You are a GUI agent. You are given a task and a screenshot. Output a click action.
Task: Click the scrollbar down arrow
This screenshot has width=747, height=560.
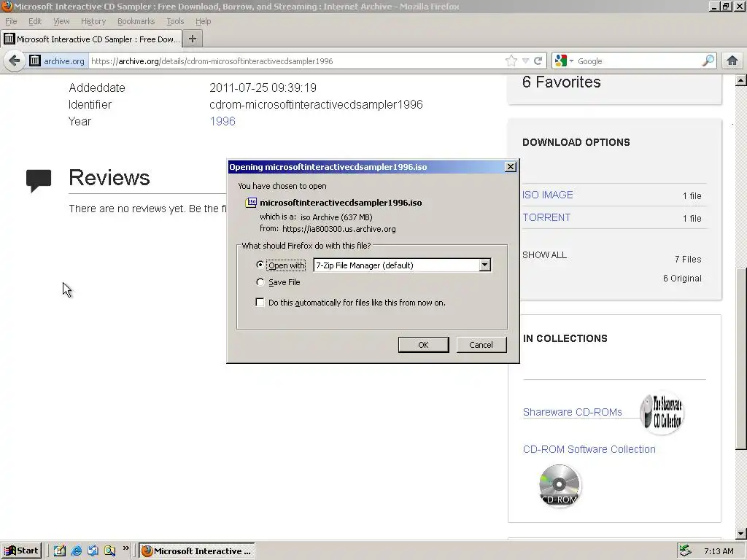click(x=741, y=533)
